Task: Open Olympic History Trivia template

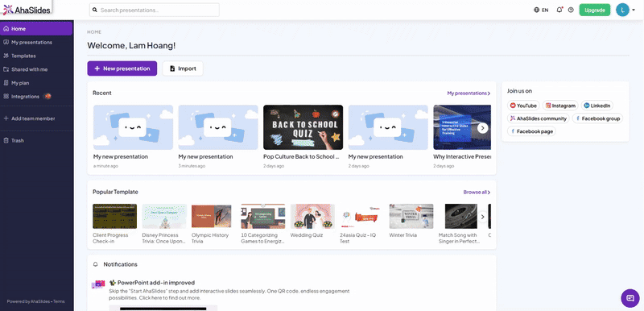Action: (211, 216)
